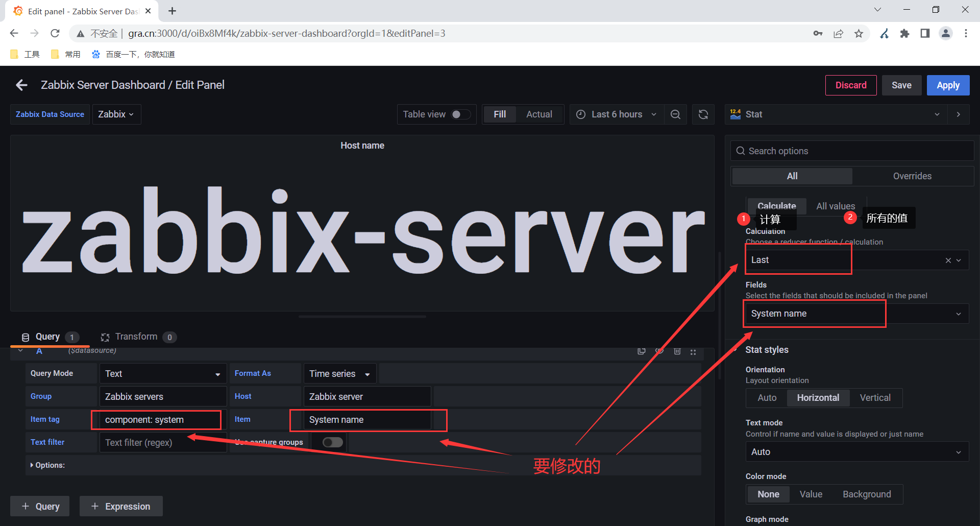Reload the page with browser refresh icon
Screen dimensions: 980x526
click(x=55, y=33)
